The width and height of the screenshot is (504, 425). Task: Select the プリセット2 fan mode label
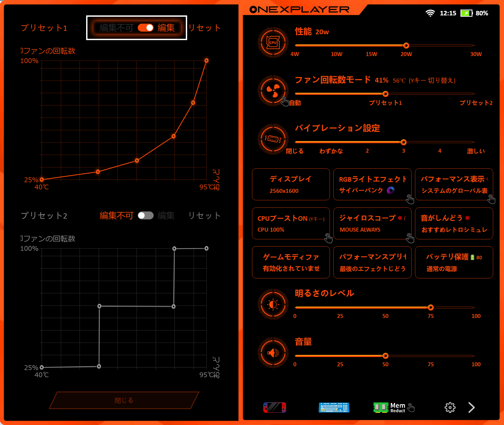(476, 103)
